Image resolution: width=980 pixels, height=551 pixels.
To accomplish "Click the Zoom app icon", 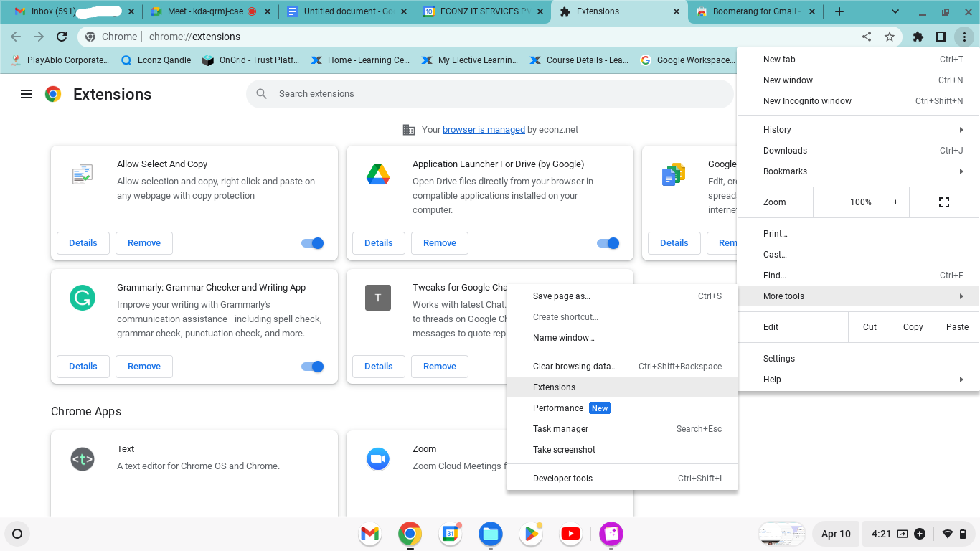I will (378, 459).
